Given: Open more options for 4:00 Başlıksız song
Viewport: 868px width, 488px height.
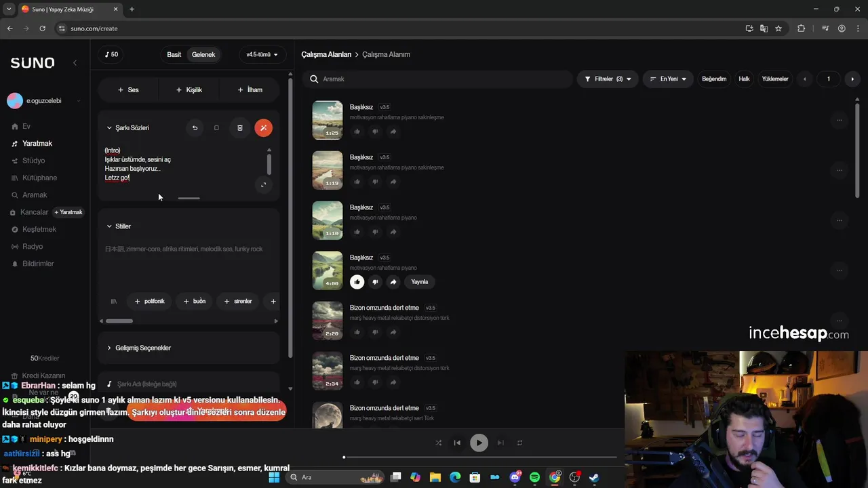Looking at the screenshot, I should 839,270.
